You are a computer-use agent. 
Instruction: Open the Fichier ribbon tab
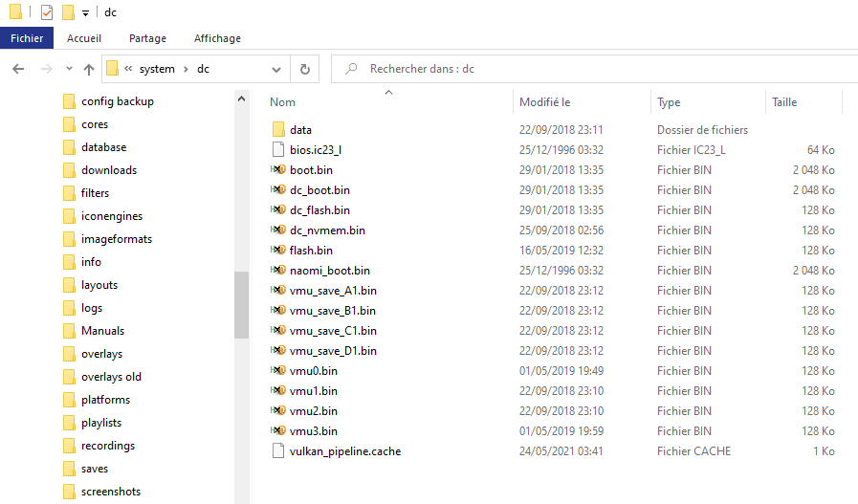coord(26,38)
